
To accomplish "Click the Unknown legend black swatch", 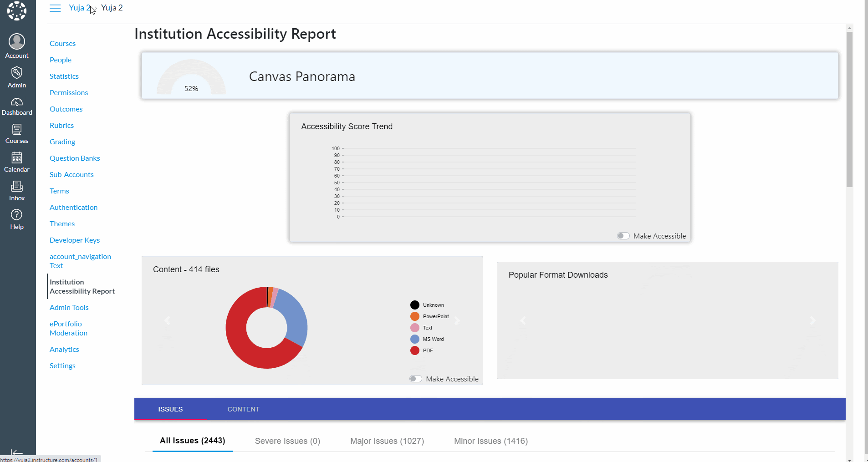I will pos(415,305).
